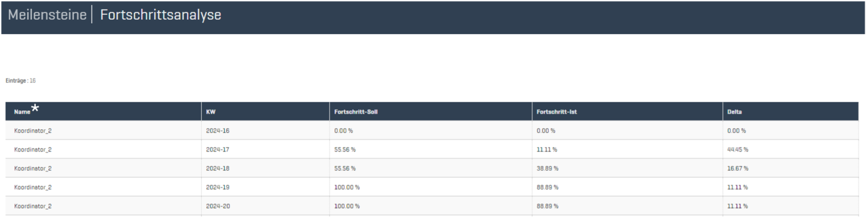Click the 44.45 % delta value
Viewport: 868px width, 219px height.
coord(737,150)
